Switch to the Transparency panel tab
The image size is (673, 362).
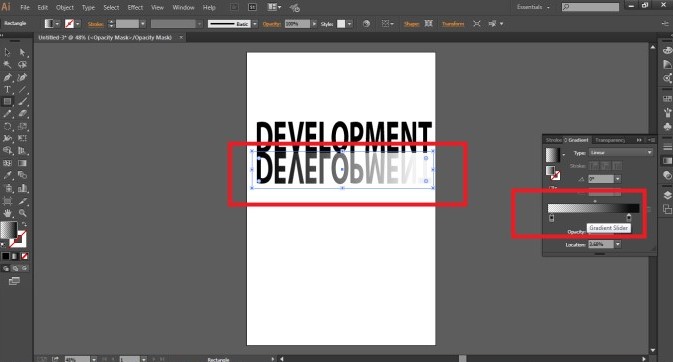610,140
